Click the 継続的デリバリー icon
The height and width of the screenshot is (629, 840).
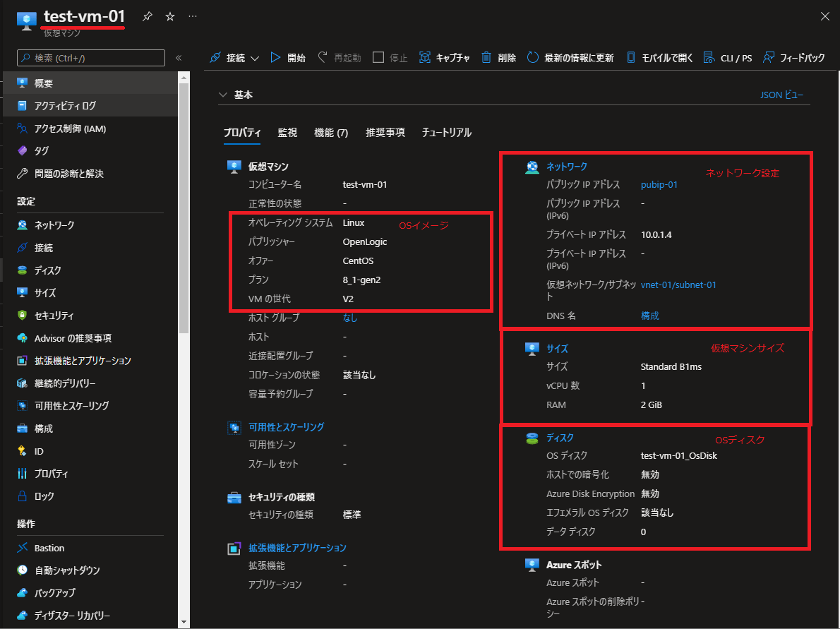[22, 383]
